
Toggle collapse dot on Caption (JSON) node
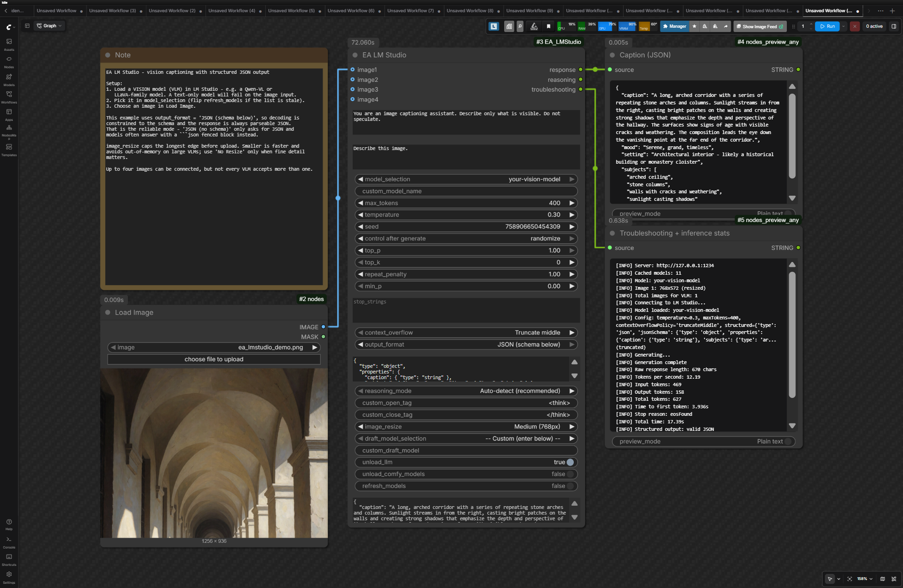(x=612, y=55)
